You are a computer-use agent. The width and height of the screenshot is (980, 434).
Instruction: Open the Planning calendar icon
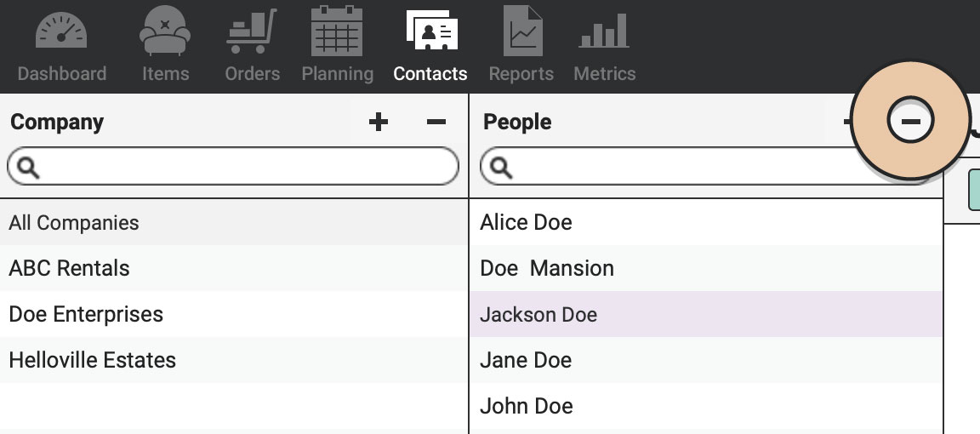tap(337, 31)
